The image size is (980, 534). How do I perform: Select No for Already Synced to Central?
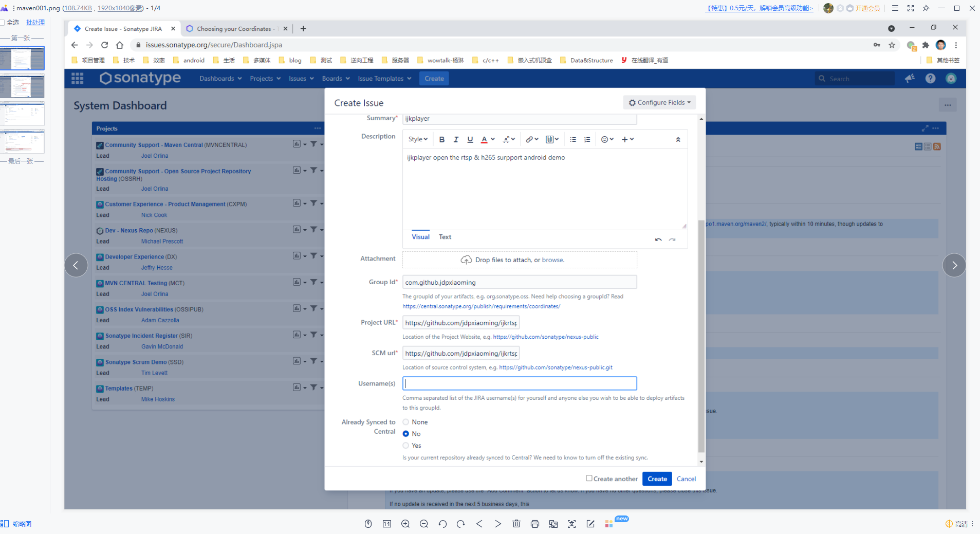[x=405, y=434]
